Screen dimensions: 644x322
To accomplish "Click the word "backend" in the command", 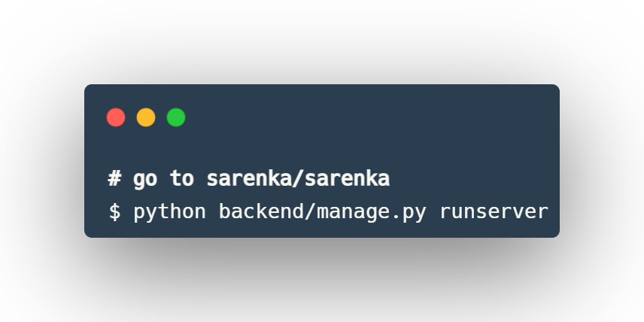I will (261, 211).
